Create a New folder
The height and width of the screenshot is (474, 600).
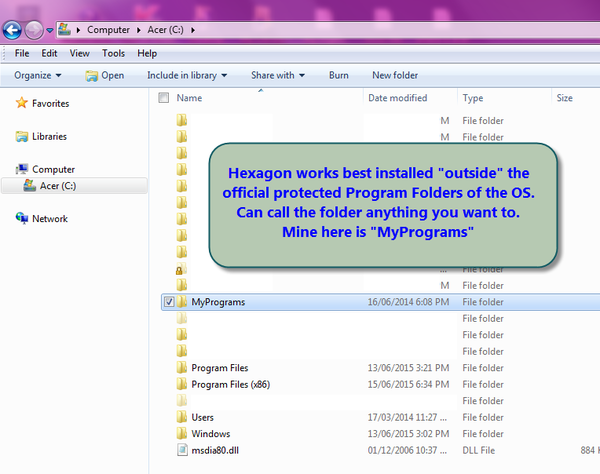point(395,75)
